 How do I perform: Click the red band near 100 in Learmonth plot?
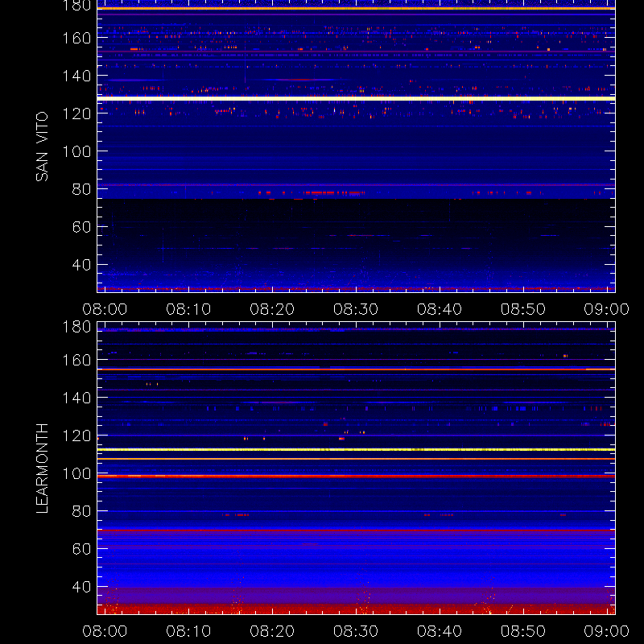[356, 476]
